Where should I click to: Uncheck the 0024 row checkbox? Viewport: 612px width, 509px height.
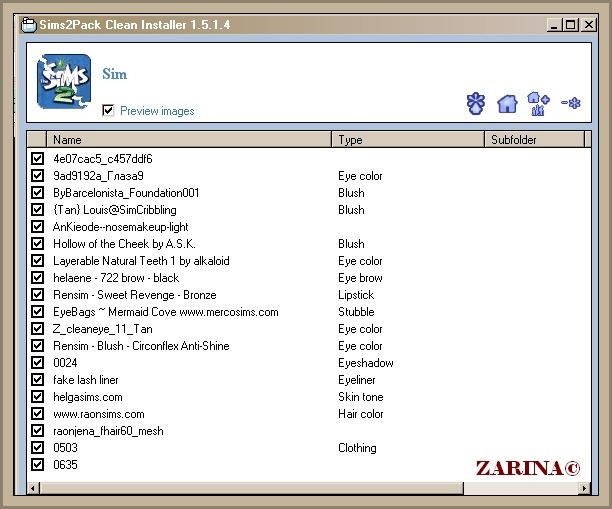click(37, 362)
